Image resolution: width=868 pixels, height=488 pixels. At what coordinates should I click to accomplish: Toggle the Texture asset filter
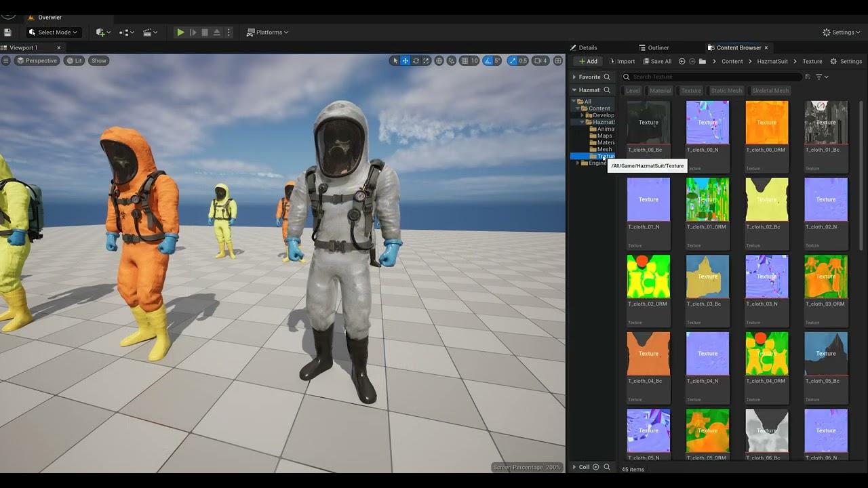point(691,90)
